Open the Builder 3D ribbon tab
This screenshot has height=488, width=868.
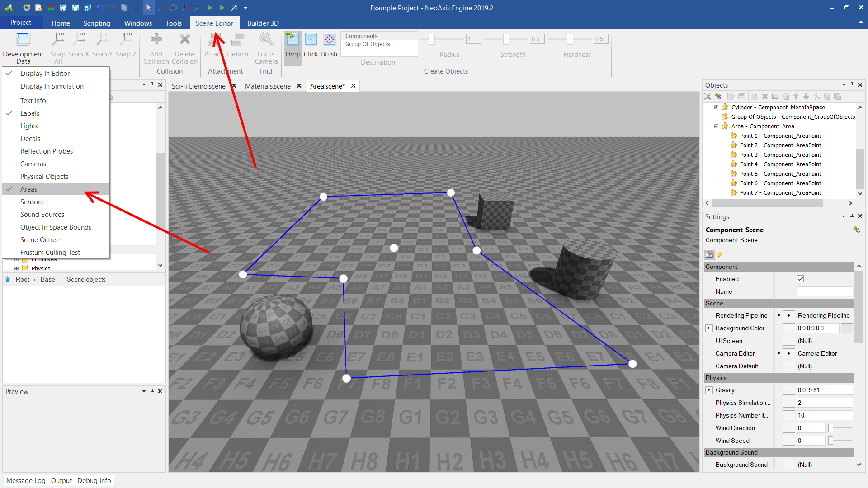[263, 23]
